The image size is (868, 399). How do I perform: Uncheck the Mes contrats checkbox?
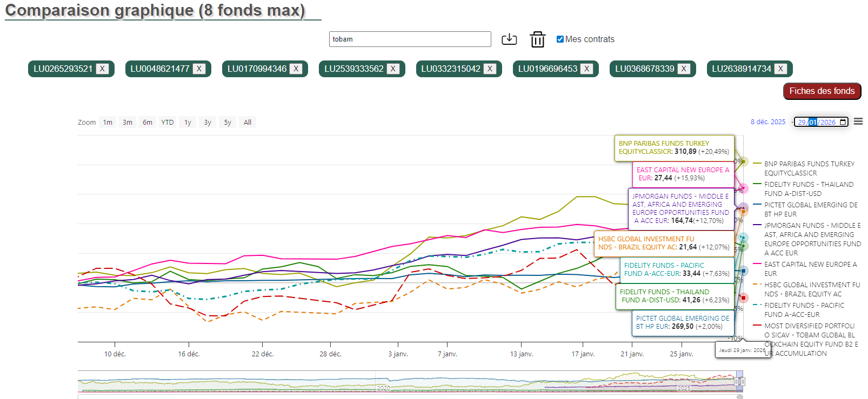[x=560, y=39]
